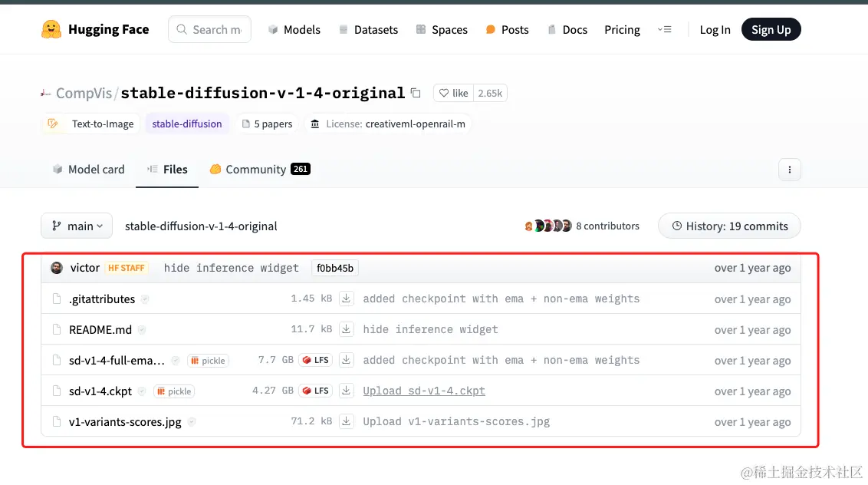Copy the model name with the copy icon
This screenshot has width=868, height=485.
tap(416, 93)
